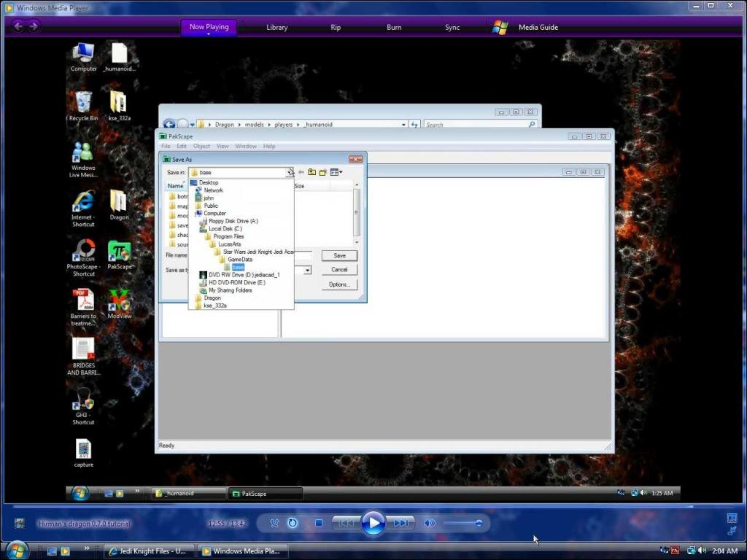The image size is (747, 560).
Task: Mute the Media Player volume
Action: coord(430,523)
